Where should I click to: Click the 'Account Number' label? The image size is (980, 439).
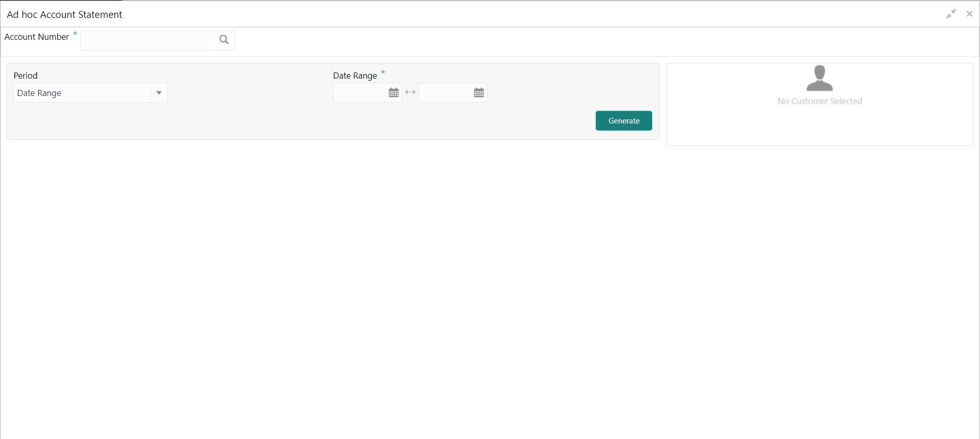pos(37,37)
